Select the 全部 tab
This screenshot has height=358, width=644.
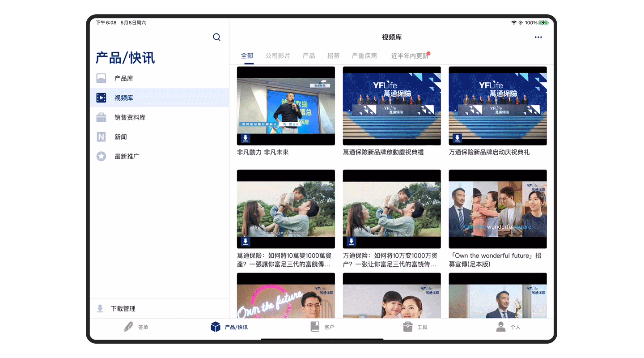pos(247,56)
